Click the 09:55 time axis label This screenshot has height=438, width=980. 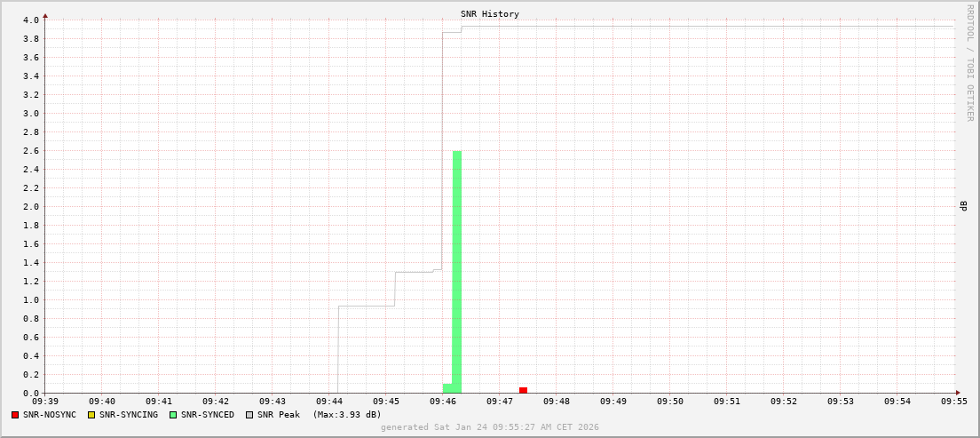pos(954,402)
